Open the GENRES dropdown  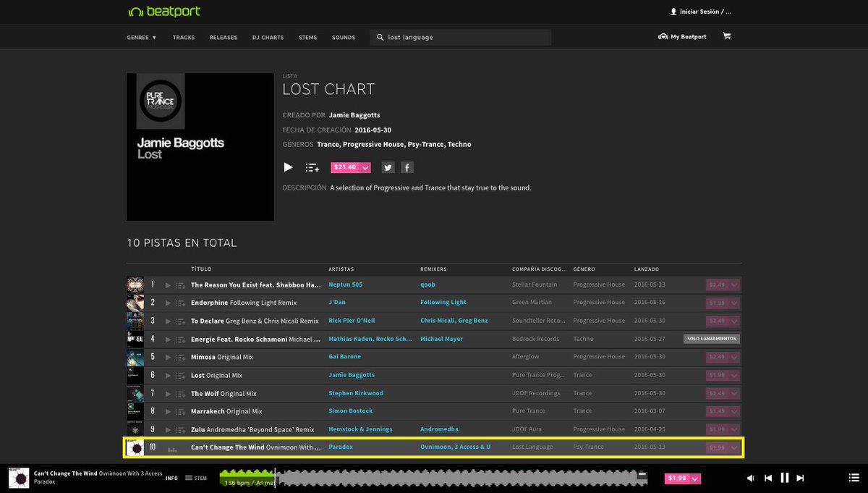click(141, 37)
